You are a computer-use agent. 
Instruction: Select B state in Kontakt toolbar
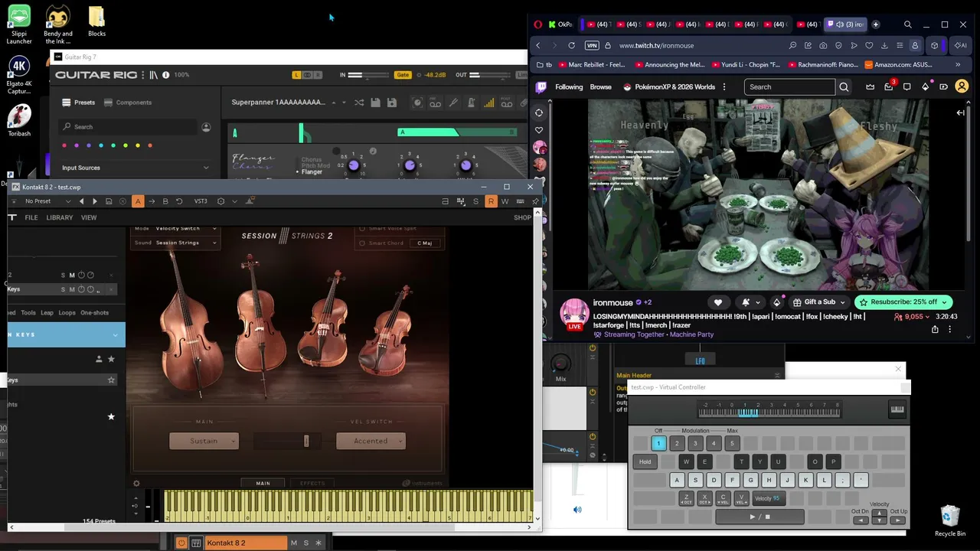165,201
